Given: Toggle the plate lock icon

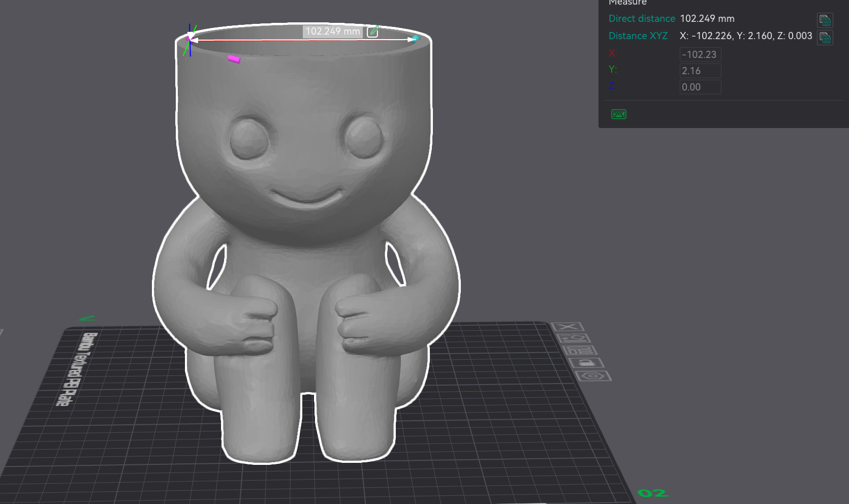Looking at the screenshot, I should pos(586,363).
